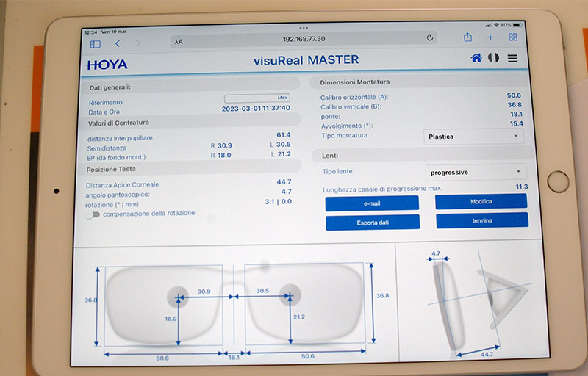Tap the three dots multitasking control
This screenshot has height=376, width=588.
click(304, 28)
